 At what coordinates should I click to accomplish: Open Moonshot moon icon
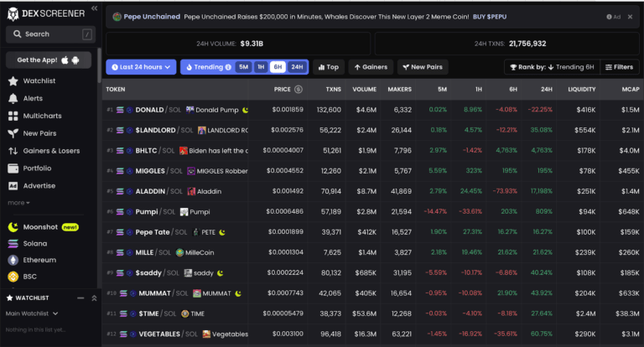click(x=13, y=227)
